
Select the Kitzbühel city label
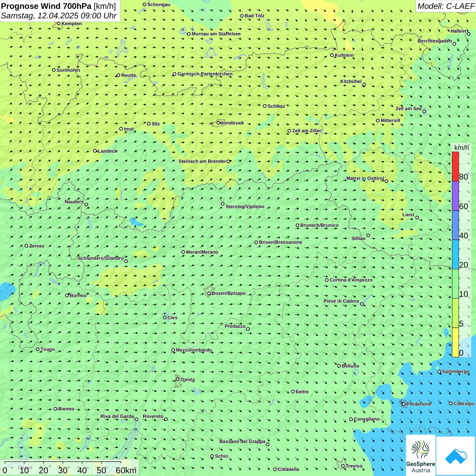(351, 81)
